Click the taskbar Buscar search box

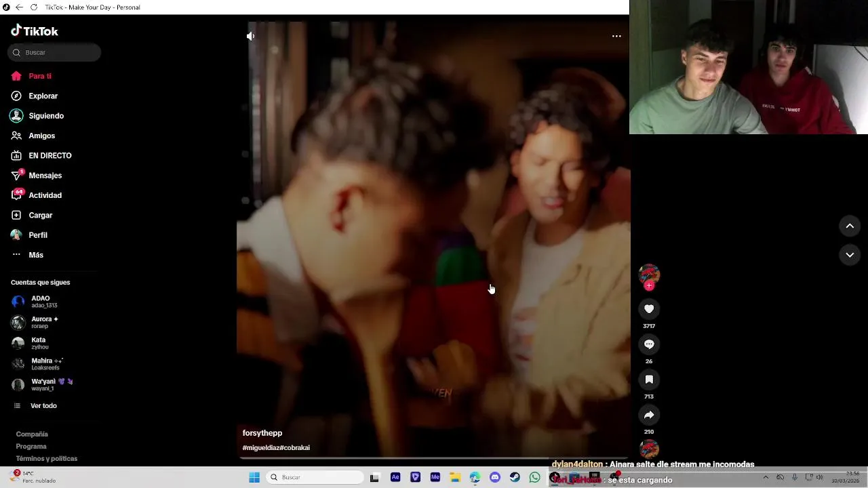click(x=315, y=477)
